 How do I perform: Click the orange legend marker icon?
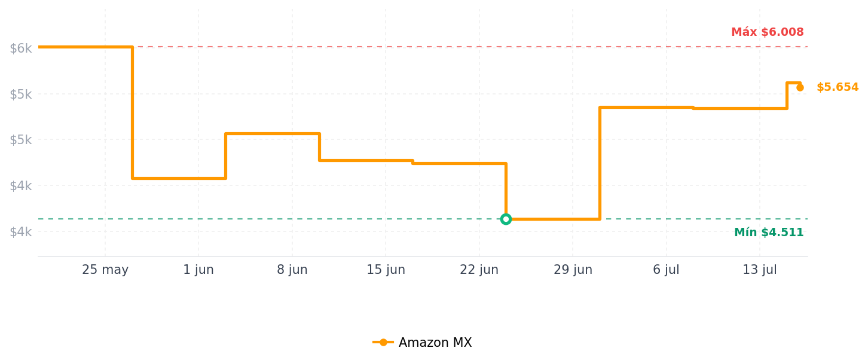383,343
